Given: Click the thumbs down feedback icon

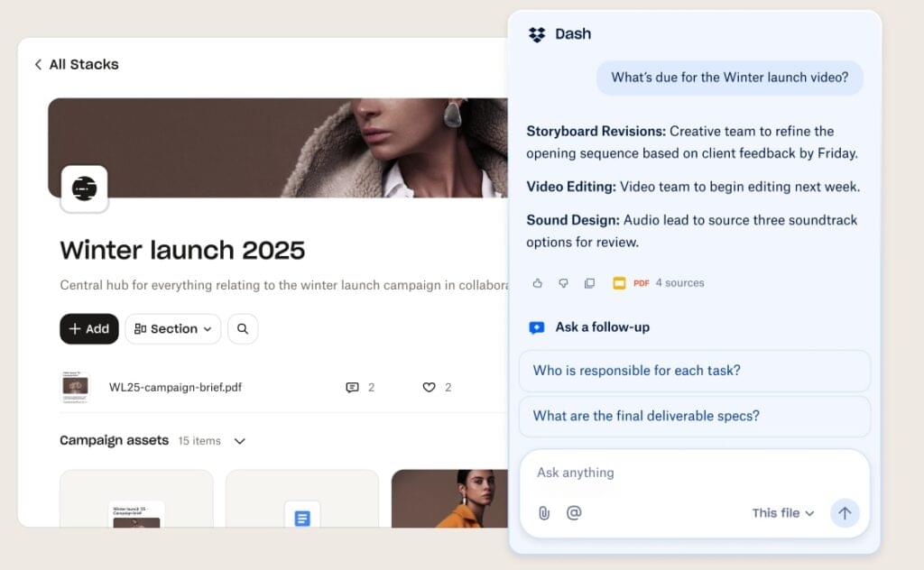Looking at the screenshot, I should coord(563,283).
